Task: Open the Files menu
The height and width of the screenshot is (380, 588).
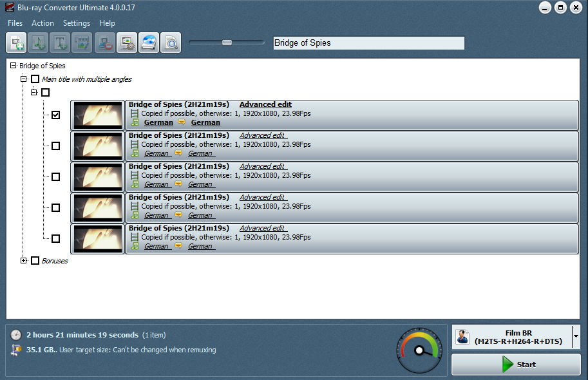Action: pos(15,23)
